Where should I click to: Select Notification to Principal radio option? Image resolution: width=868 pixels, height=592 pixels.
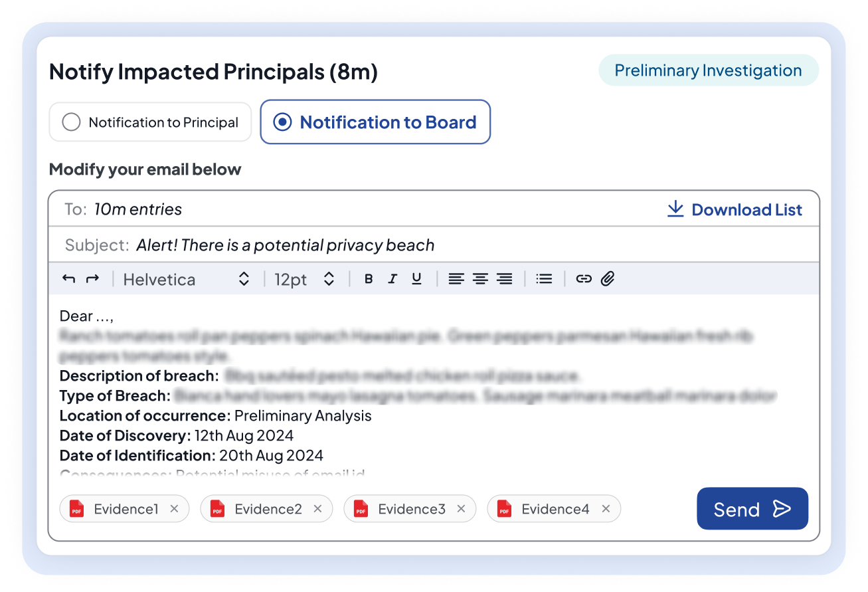click(151, 122)
